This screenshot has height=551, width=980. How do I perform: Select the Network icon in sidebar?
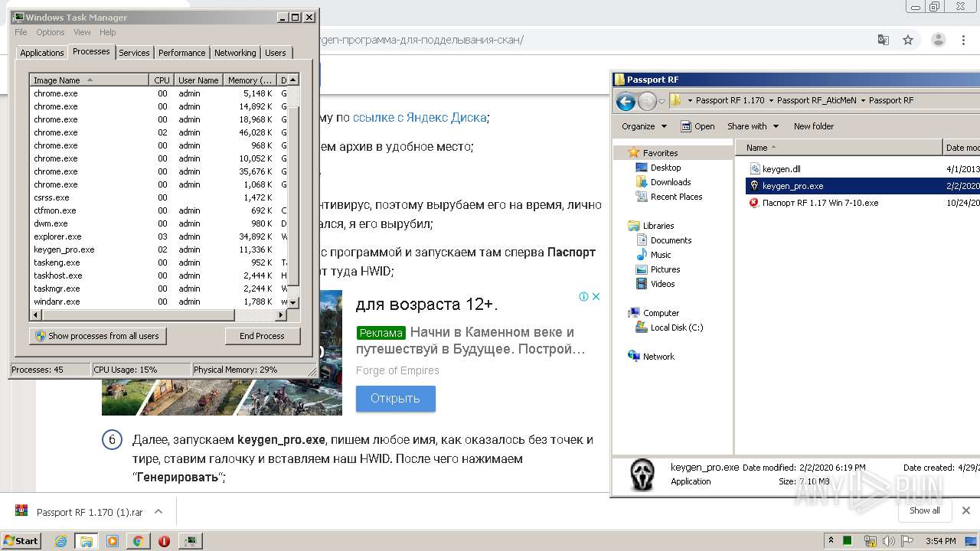633,357
